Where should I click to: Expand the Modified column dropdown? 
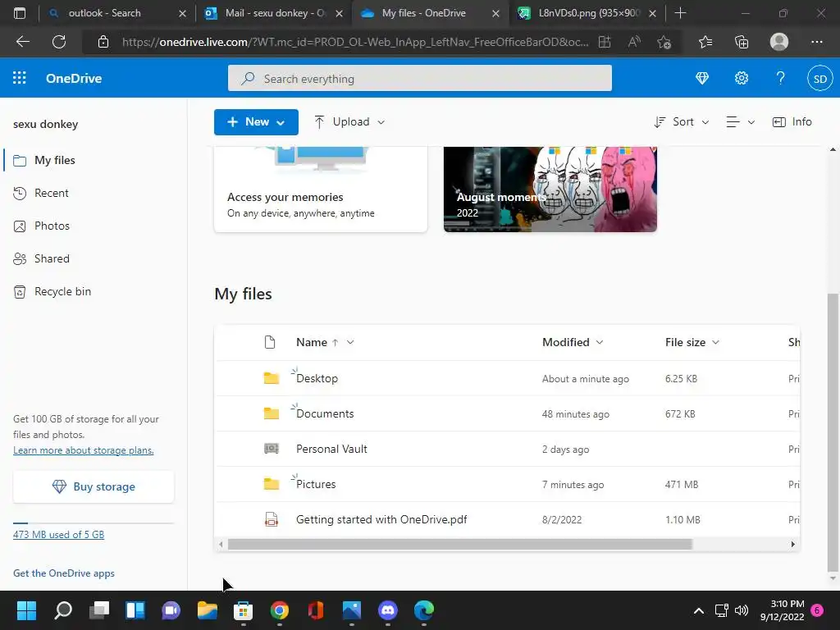(x=600, y=342)
